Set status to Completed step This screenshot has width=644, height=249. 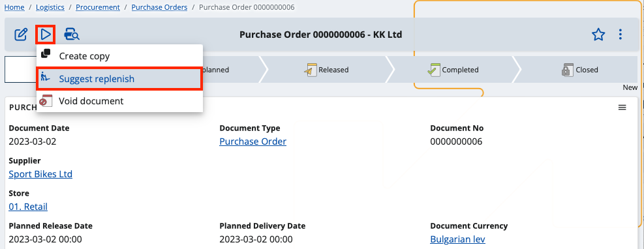point(453,70)
